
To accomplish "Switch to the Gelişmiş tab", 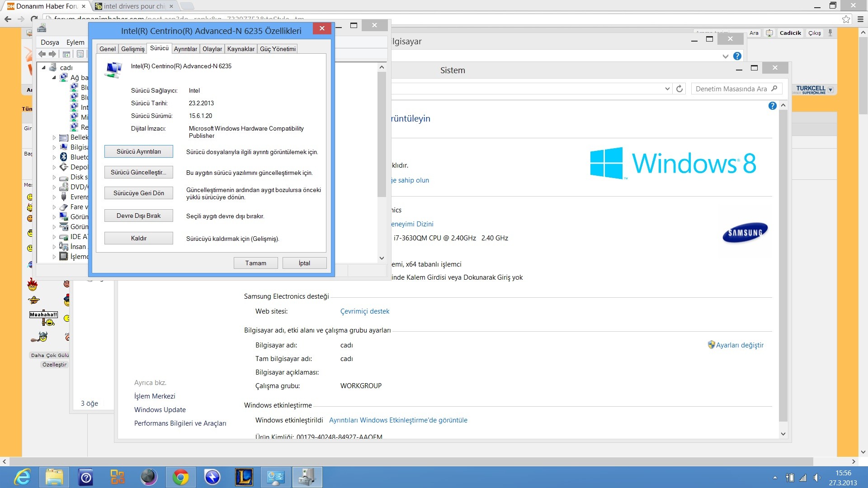I will 133,49.
